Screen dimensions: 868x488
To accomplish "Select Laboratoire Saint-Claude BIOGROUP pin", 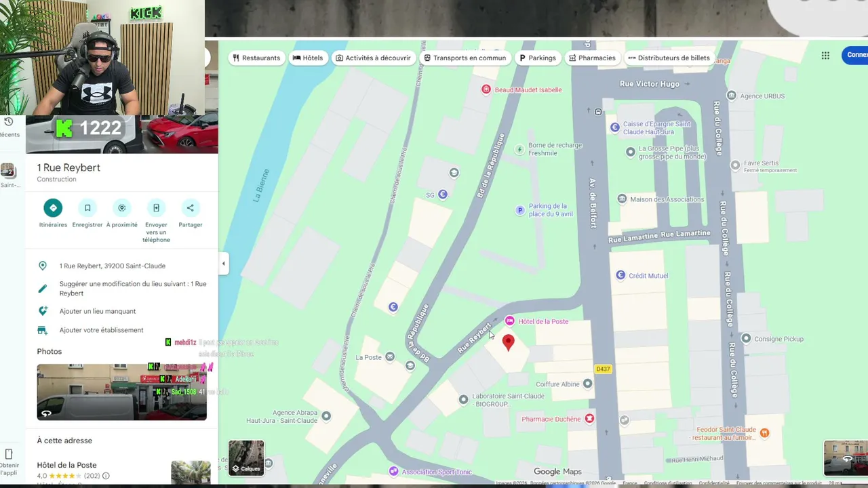I will (463, 400).
